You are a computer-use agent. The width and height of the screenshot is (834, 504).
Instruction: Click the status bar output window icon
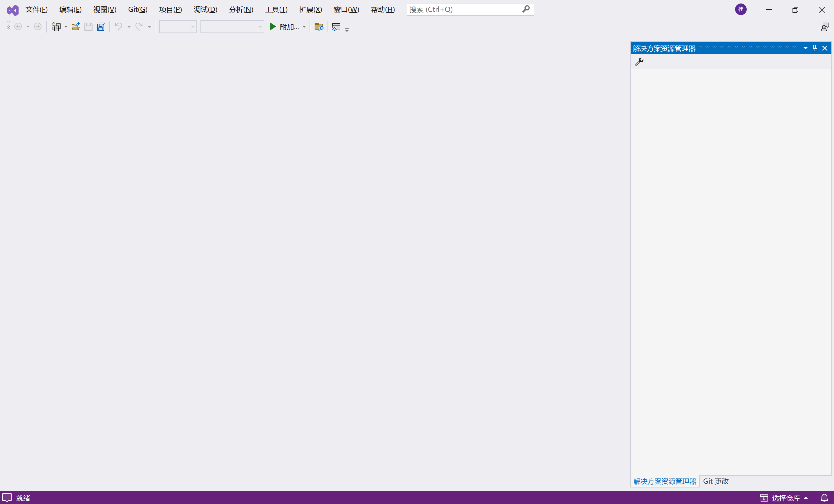7,498
